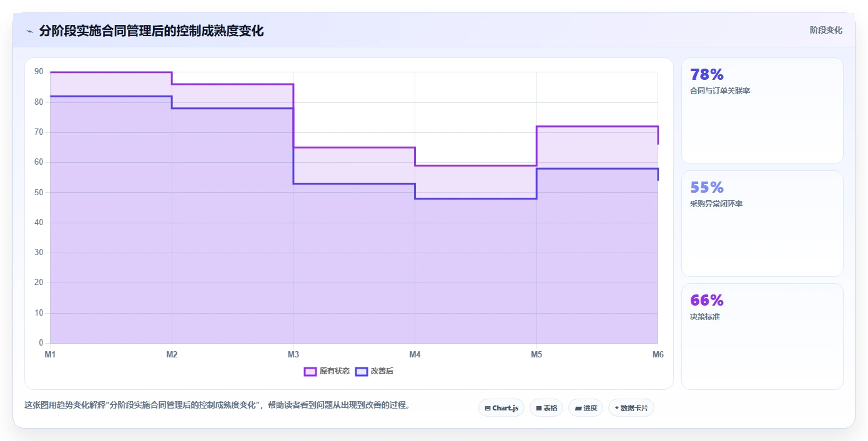Click the icon in the 表格 tag
This screenshot has width=868, height=441.
point(539,408)
